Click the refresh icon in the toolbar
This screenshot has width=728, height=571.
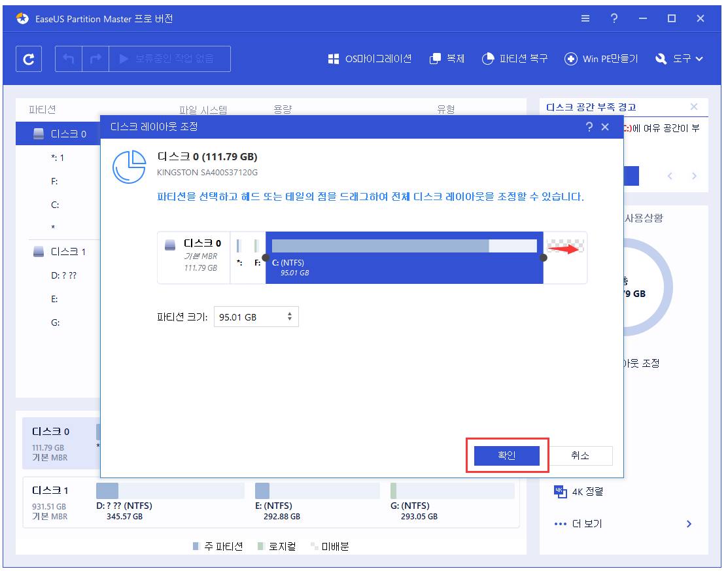(27, 58)
